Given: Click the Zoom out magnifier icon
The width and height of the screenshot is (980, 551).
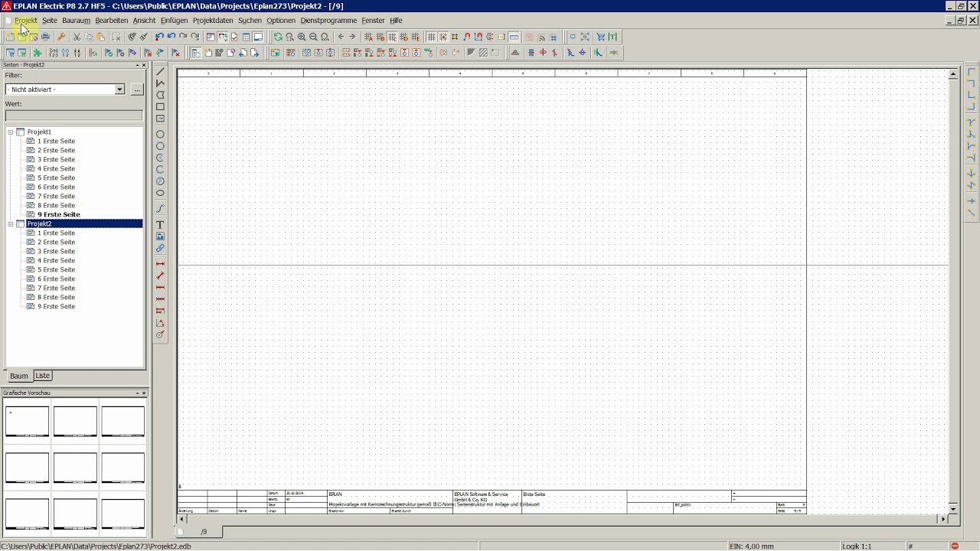Looking at the screenshot, I should (x=313, y=37).
